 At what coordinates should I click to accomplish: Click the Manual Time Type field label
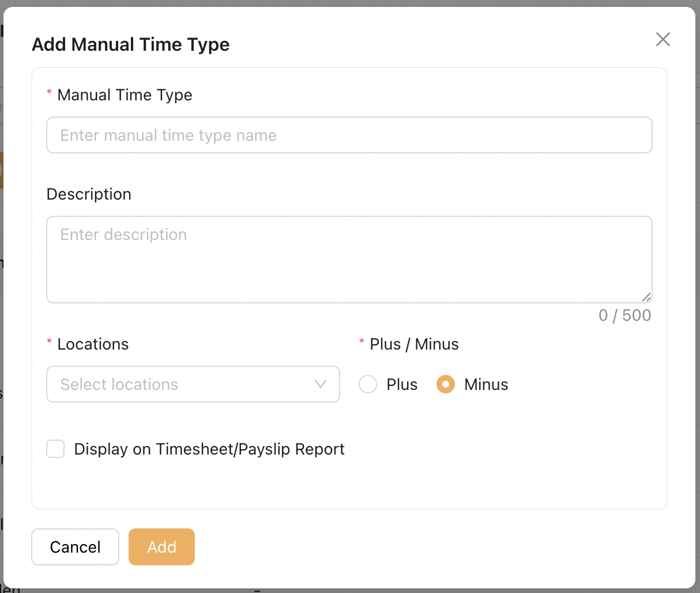pyautogui.click(x=125, y=95)
